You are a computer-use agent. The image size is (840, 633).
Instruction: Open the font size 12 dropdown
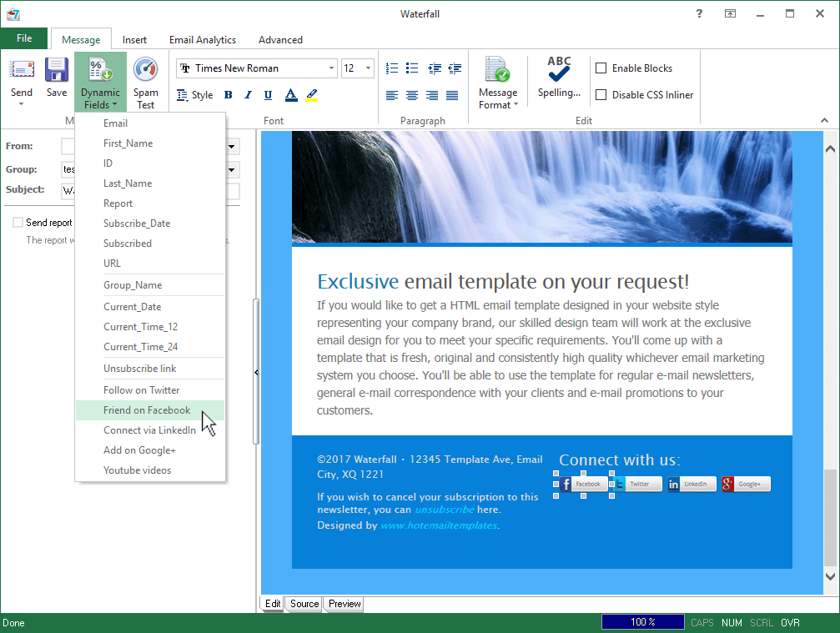368,68
